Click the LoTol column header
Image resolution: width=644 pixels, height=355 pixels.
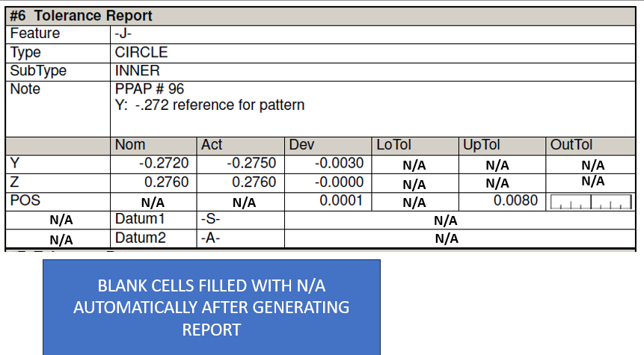click(393, 145)
